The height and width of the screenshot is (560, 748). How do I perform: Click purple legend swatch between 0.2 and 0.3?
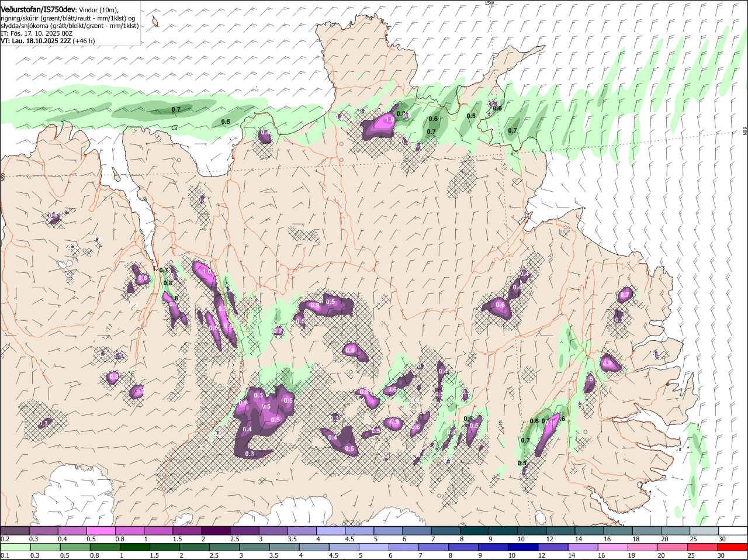pos(15,530)
